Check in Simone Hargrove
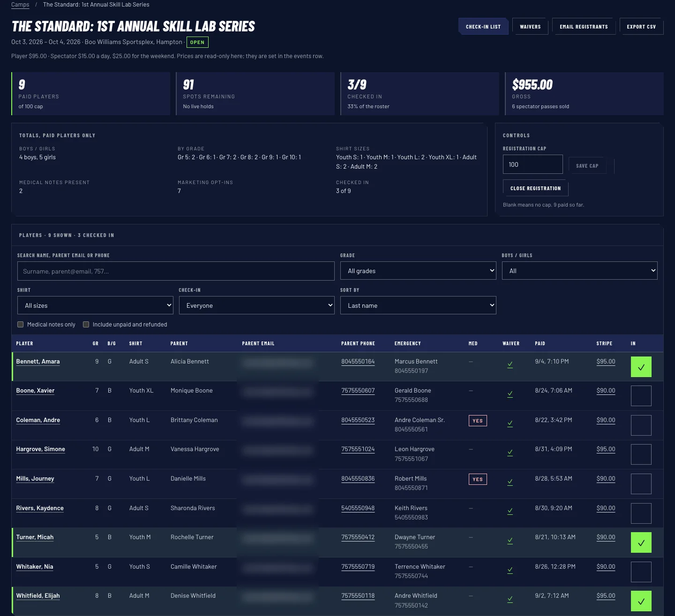Viewport: 675px width, 616px height. point(641,454)
